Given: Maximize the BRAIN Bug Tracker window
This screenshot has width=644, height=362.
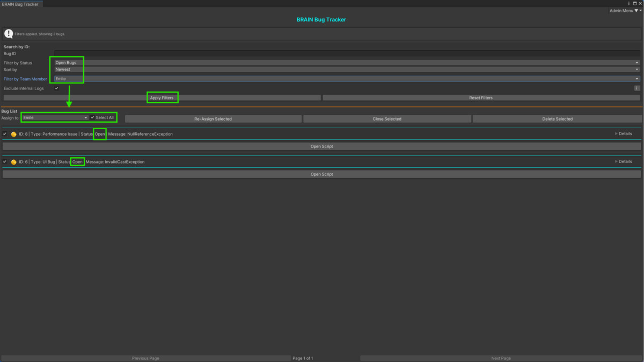Looking at the screenshot, I should pyautogui.click(x=634, y=4).
